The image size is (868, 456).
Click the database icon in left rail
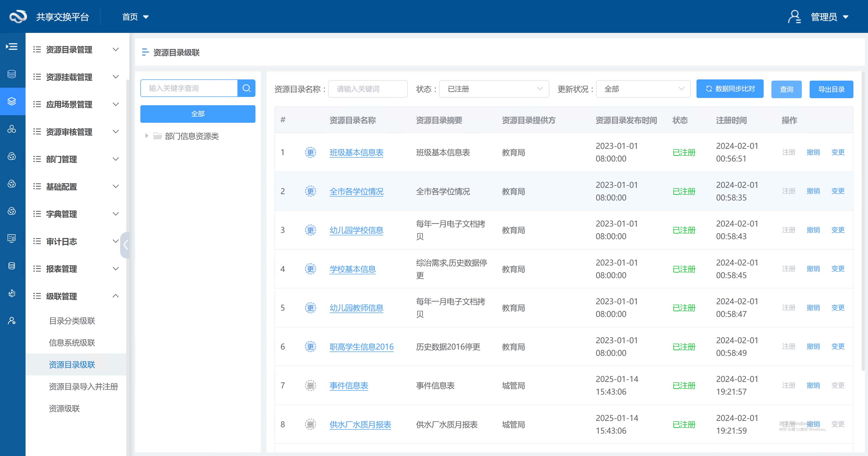(x=12, y=74)
